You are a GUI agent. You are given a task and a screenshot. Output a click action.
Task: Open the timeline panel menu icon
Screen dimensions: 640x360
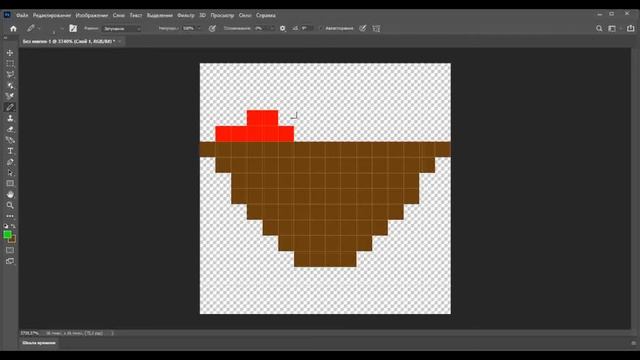[x=633, y=343]
